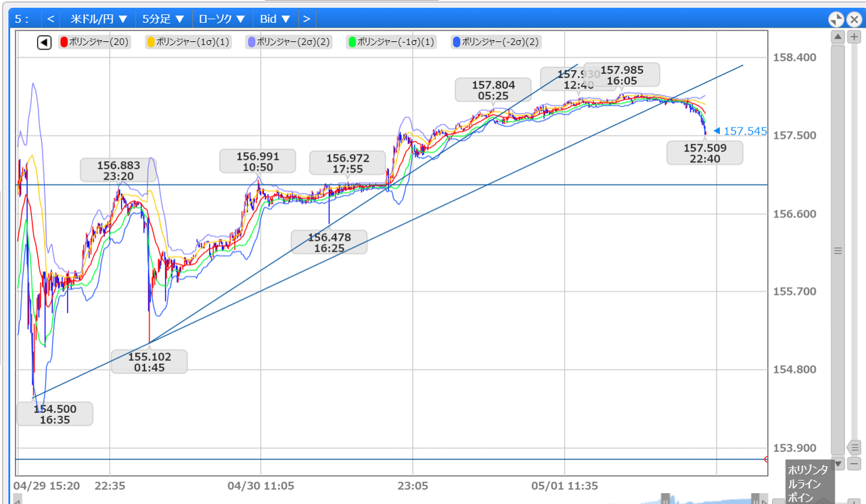Screen dimensions: 866x504
Task: Click the < previous chart arrow
Action: (50, 19)
